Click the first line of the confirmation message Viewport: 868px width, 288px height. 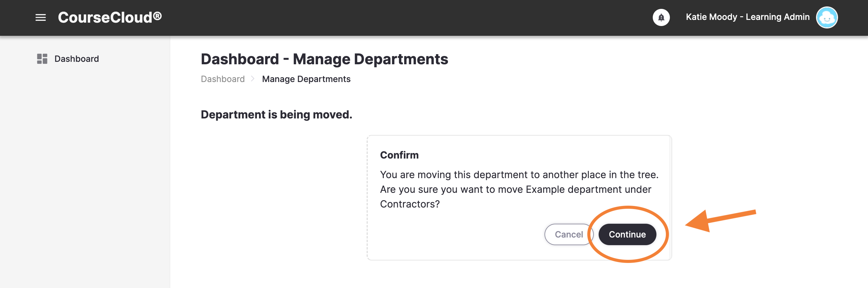[519, 175]
